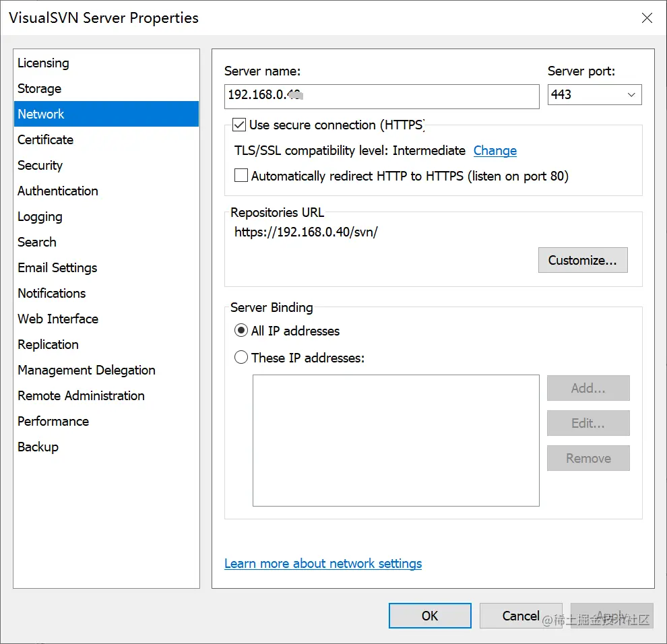Open Logging options
This screenshot has width=667, height=644.
click(106, 216)
